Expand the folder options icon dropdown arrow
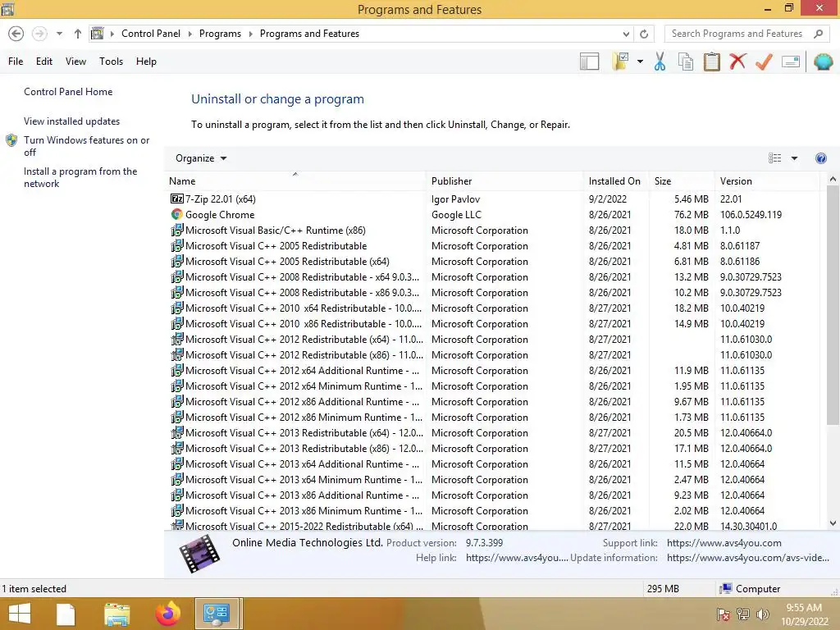Screen dimensions: 840x630 click(x=640, y=62)
